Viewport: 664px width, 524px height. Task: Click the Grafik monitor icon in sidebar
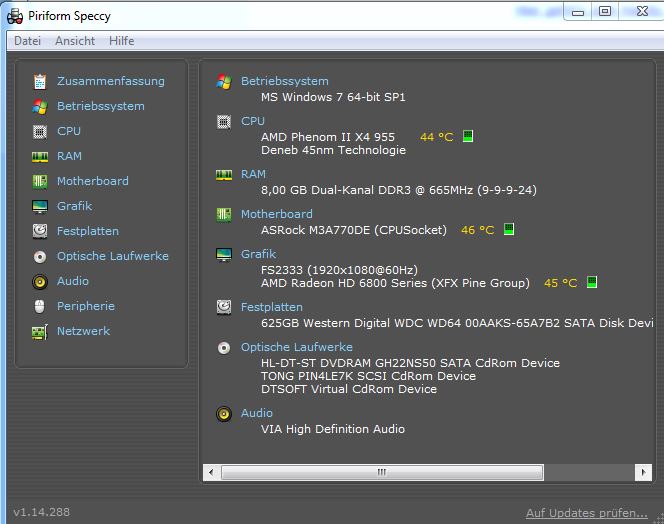tap(40, 207)
